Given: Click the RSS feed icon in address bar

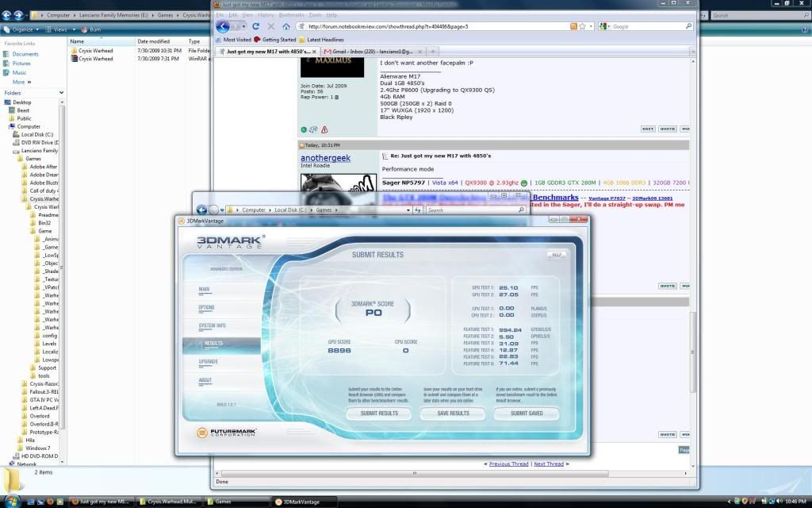Looking at the screenshot, I should 573,26.
